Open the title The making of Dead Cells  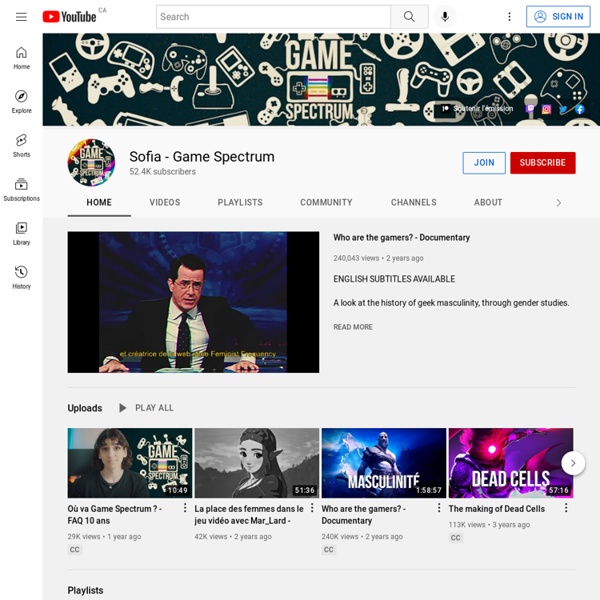point(496,509)
